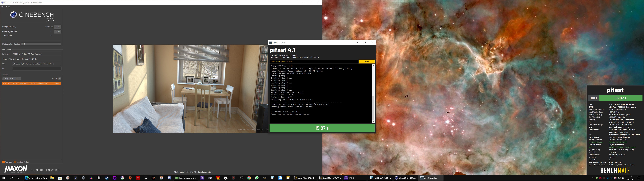644x181 pixels.
Task: Open Rockstar Games Launcher from the taskbar
Action: point(288,178)
